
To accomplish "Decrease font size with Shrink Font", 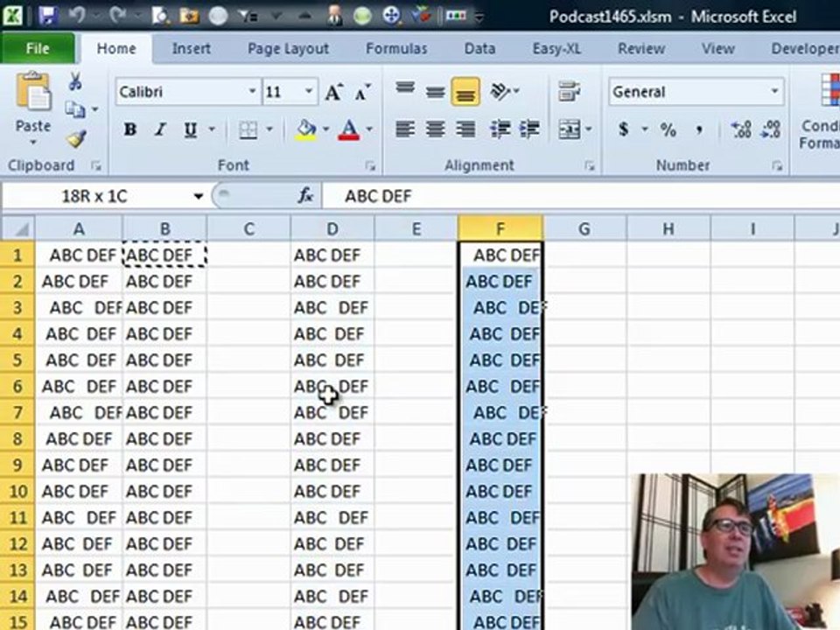I will (362, 92).
